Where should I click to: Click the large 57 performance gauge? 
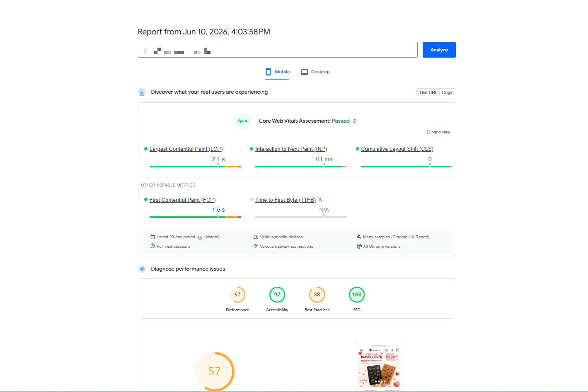215,371
